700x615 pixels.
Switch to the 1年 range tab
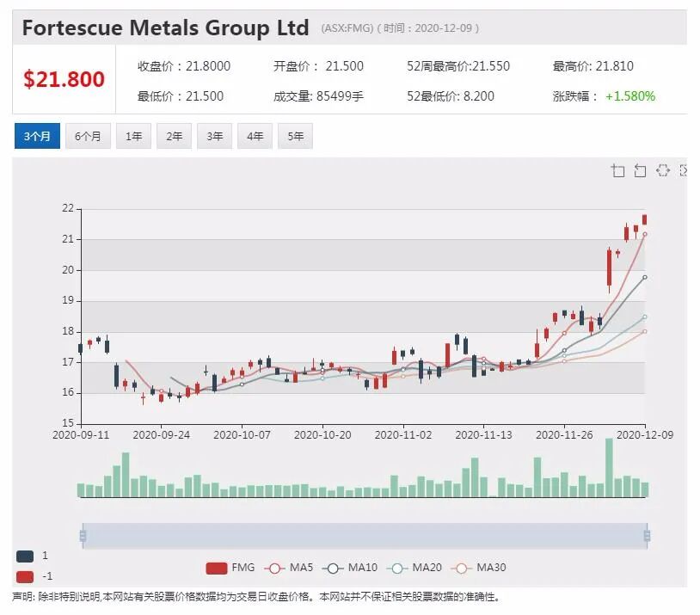(133, 136)
